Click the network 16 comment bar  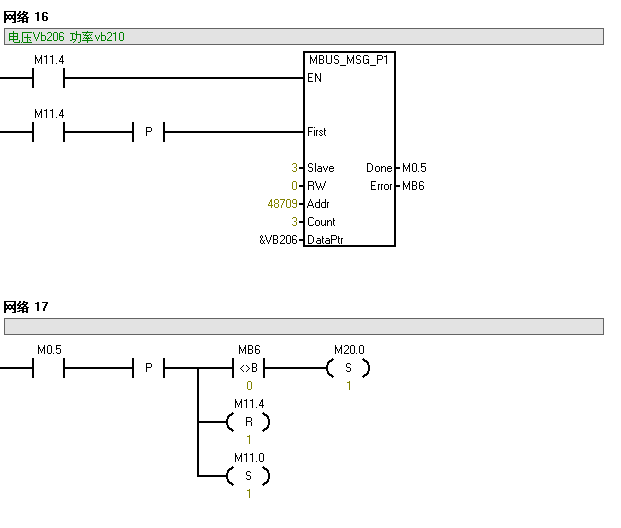(x=304, y=36)
